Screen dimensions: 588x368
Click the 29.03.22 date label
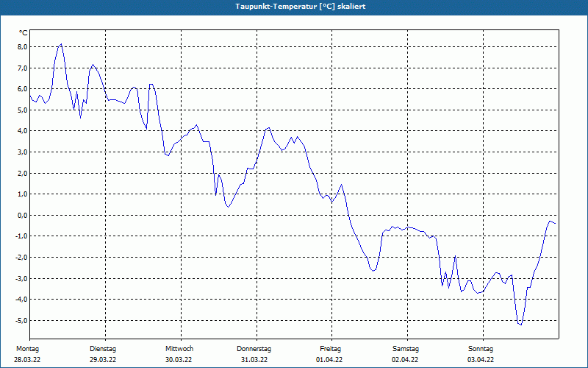click(x=103, y=360)
